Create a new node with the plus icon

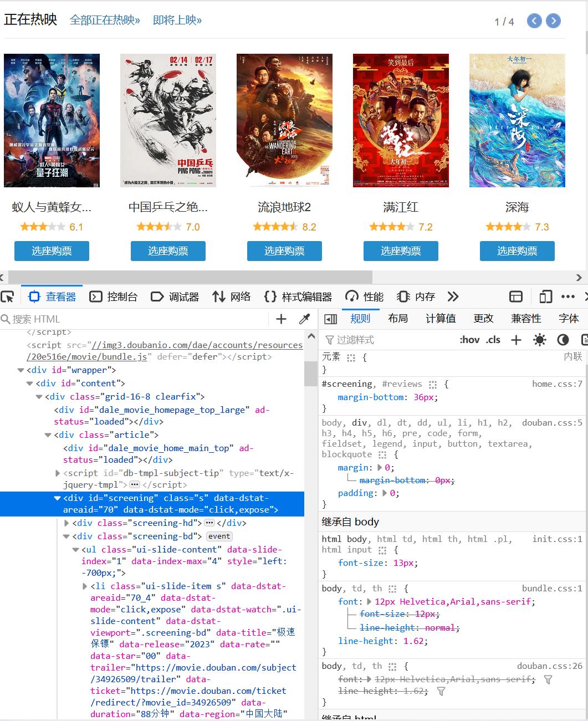pos(280,319)
